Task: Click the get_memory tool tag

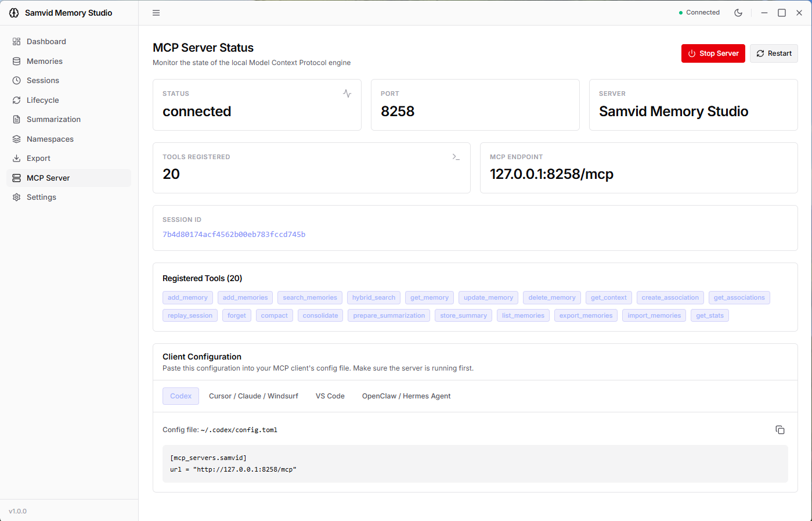Action: pyautogui.click(x=430, y=298)
